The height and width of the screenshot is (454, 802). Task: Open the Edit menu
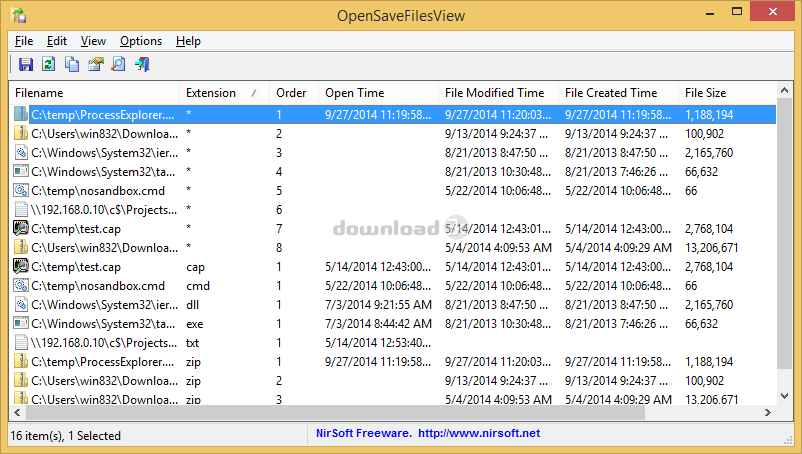57,41
